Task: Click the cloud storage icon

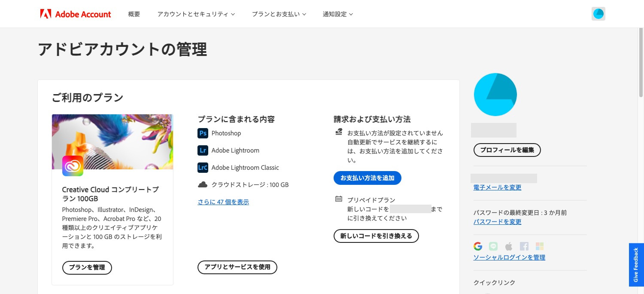Action: 203,185
